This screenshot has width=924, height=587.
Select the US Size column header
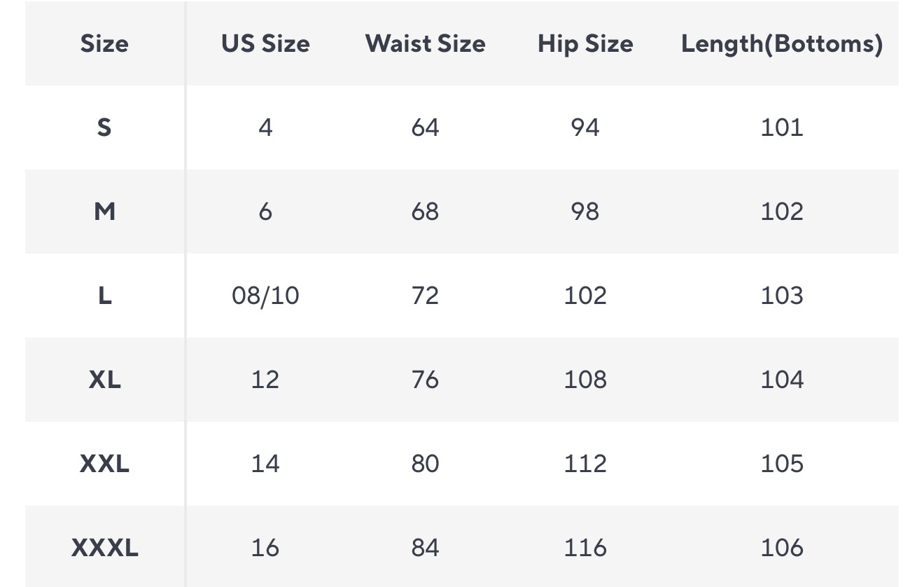click(x=265, y=44)
